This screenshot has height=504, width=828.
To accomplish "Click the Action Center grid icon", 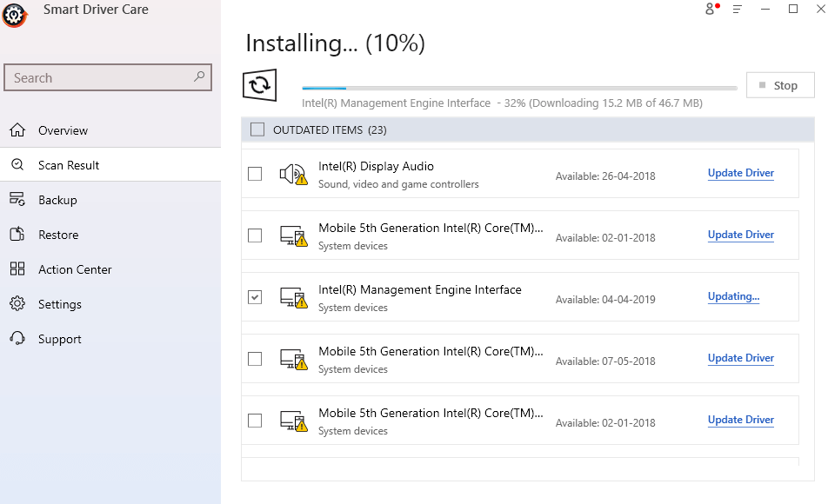I will tap(17, 269).
